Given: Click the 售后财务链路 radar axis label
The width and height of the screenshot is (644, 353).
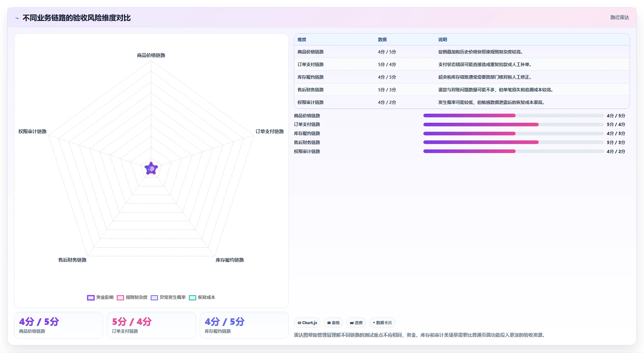Looking at the screenshot, I should point(72,260).
